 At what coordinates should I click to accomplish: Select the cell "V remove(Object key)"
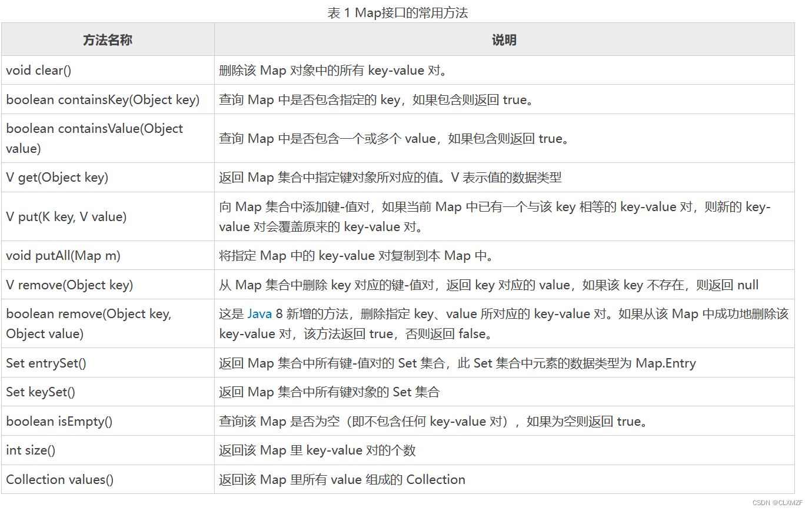[x=108, y=285]
